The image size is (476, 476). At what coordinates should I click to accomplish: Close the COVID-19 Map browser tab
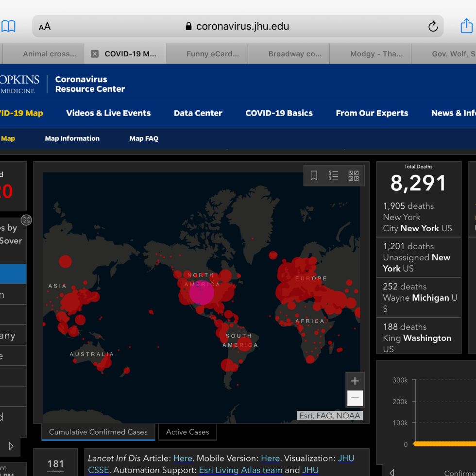[x=95, y=54]
